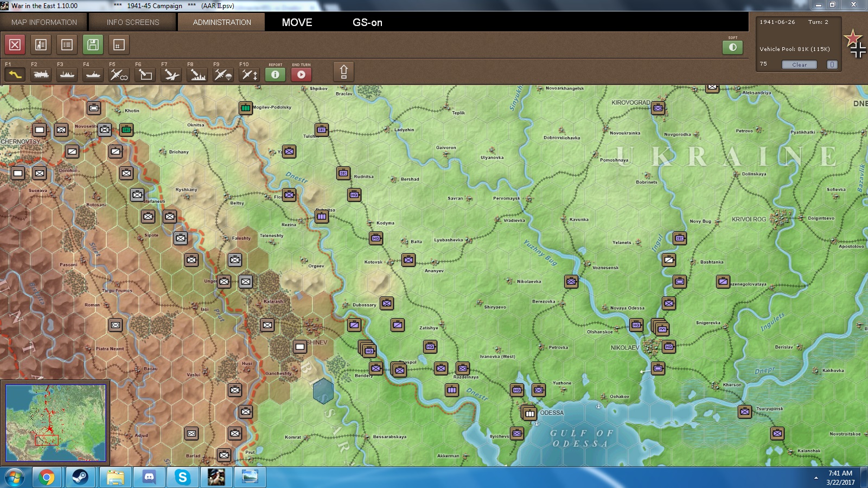Image resolution: width=868 pixels, height=488 pixels.
Task: Click the red exit X toolbar icon
Action: [x=15, y=45]
